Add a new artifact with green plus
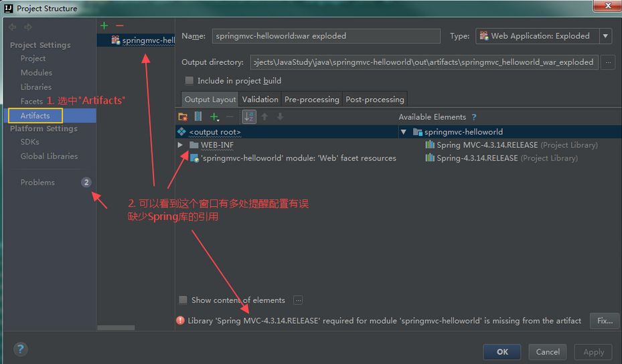Viewport: 622px width, 364px height. pyautogui.click(x=104, y=26)
